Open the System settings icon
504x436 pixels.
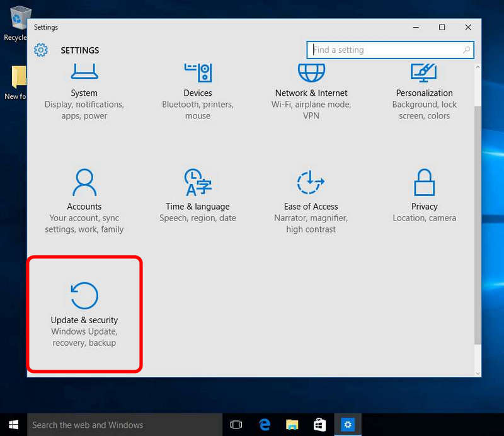[84, 71]
